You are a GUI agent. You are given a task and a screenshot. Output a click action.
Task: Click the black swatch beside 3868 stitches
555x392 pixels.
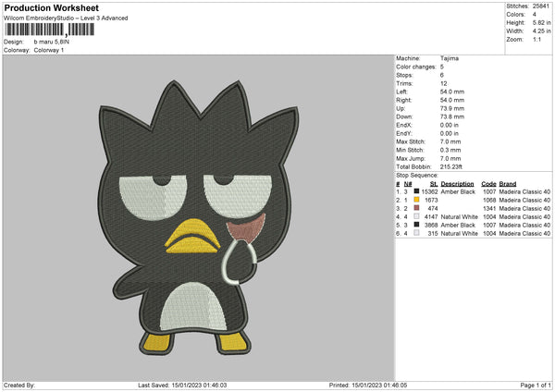tap(416, 225)
